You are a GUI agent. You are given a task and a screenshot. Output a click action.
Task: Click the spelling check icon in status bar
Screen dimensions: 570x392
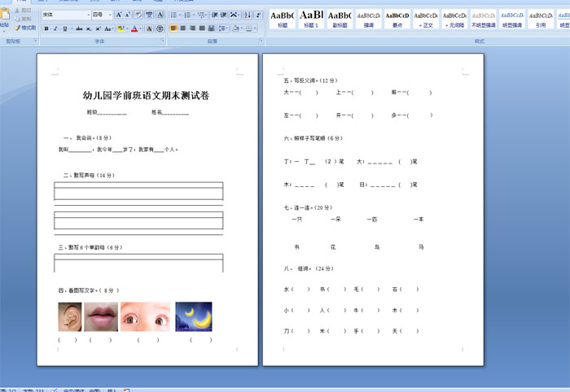coord(55,390)
